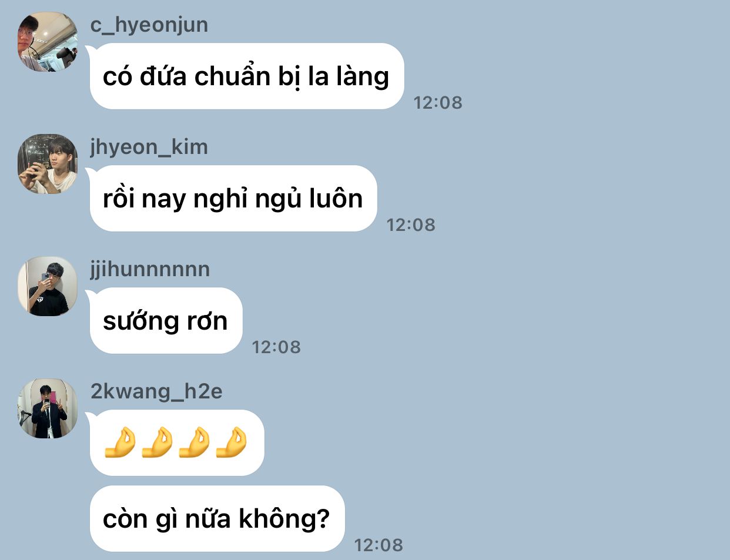
Task: Click the username 2kwang_h2e
Action: pyautogui.click(x=156, y=391)
